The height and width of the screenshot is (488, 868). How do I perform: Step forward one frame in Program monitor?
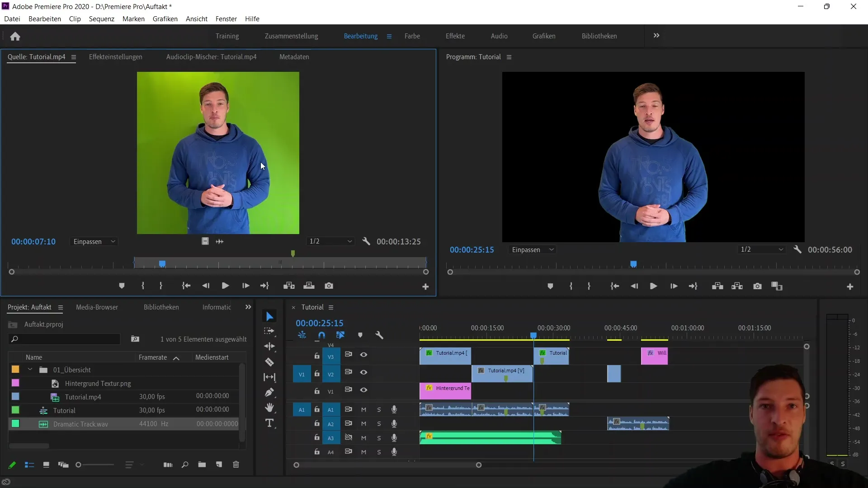pos(674,286)
